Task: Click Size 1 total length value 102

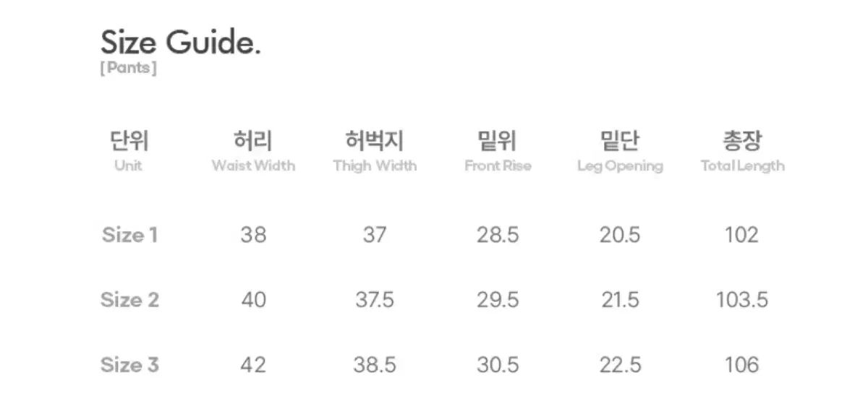Action: [x=742, y=235]
